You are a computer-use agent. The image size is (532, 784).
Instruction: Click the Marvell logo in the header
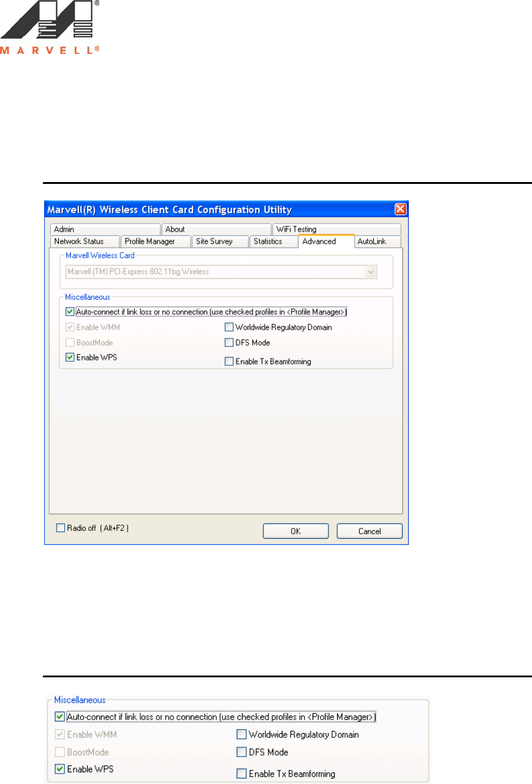(51, 29)
